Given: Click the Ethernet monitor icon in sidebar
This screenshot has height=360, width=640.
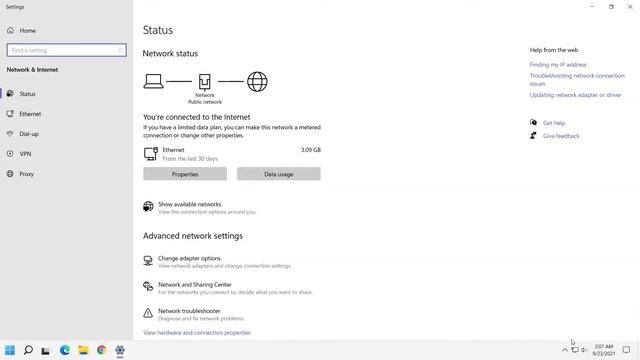Looking at the screenshot, I should click(x=10, y=113).
